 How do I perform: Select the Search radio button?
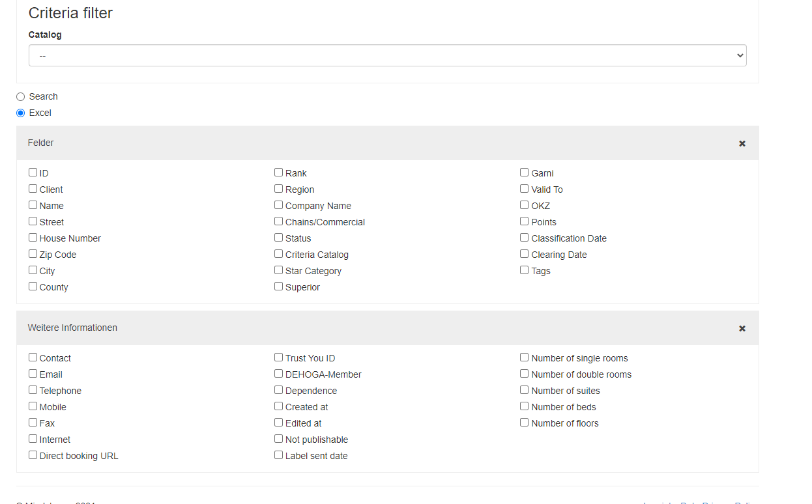point(21,96)
